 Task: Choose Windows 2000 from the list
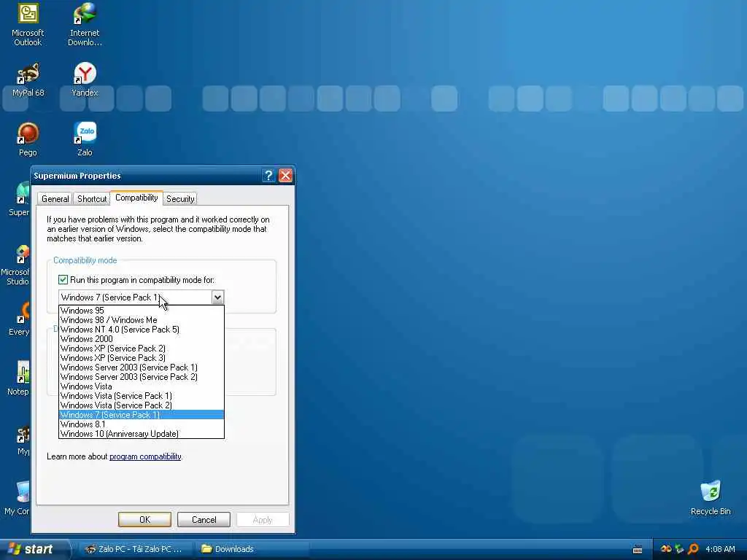[x=141, y=339]
